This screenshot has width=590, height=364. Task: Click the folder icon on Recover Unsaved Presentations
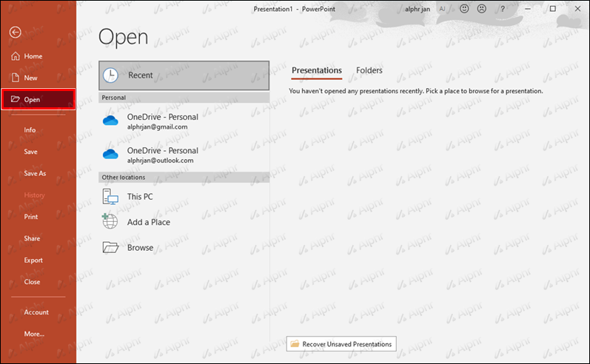tap(295, 344)
